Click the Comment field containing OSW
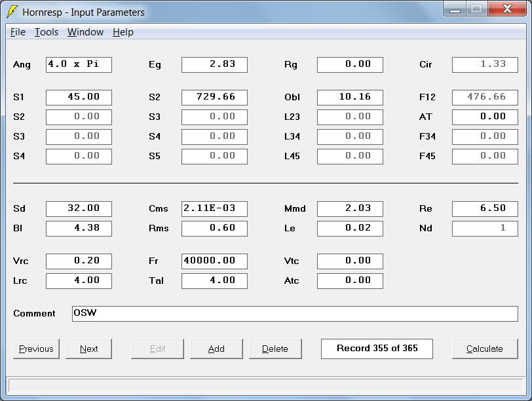532x401 pixels. (295, 313)
